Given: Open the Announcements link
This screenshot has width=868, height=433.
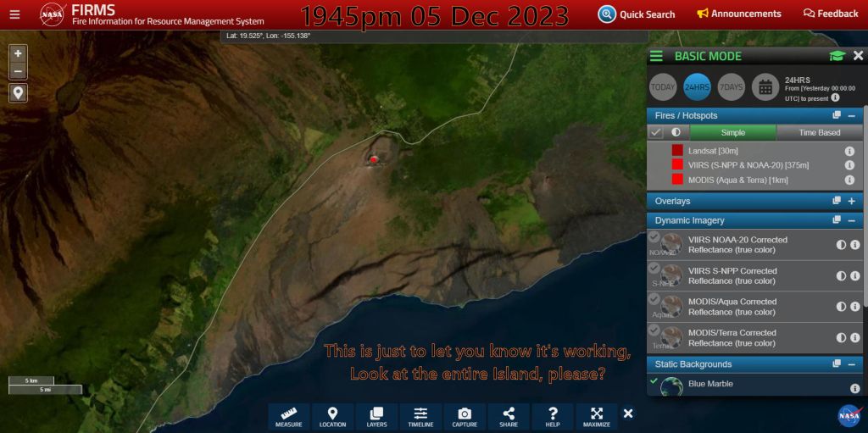Looking at the screenshot, I should [738, 14].
